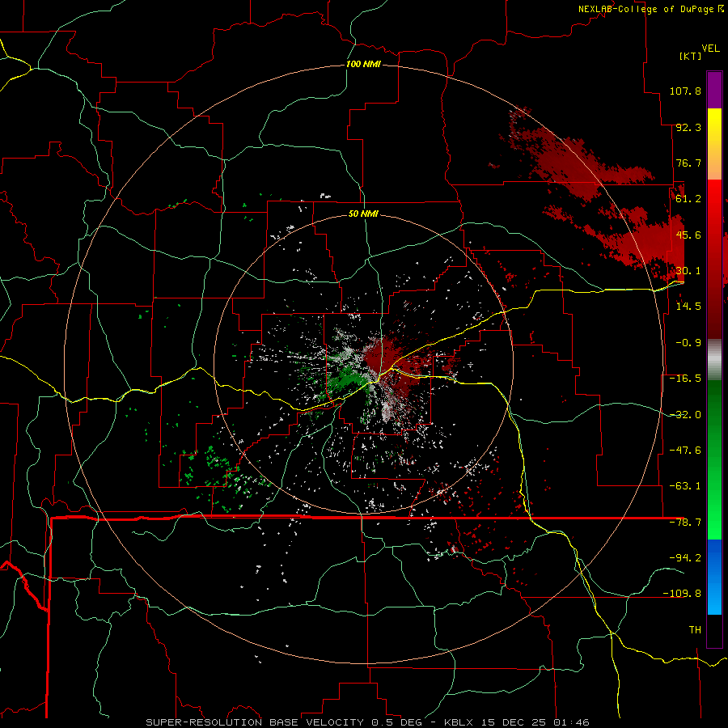The height and width of the screenshot is (728, 728).
Task: Click the 61.2 legend value
Action: (688, 199)
